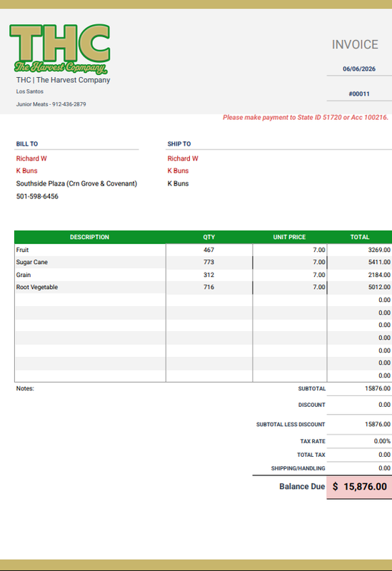Click billing phone 501-598-6456

pos(37,196)
